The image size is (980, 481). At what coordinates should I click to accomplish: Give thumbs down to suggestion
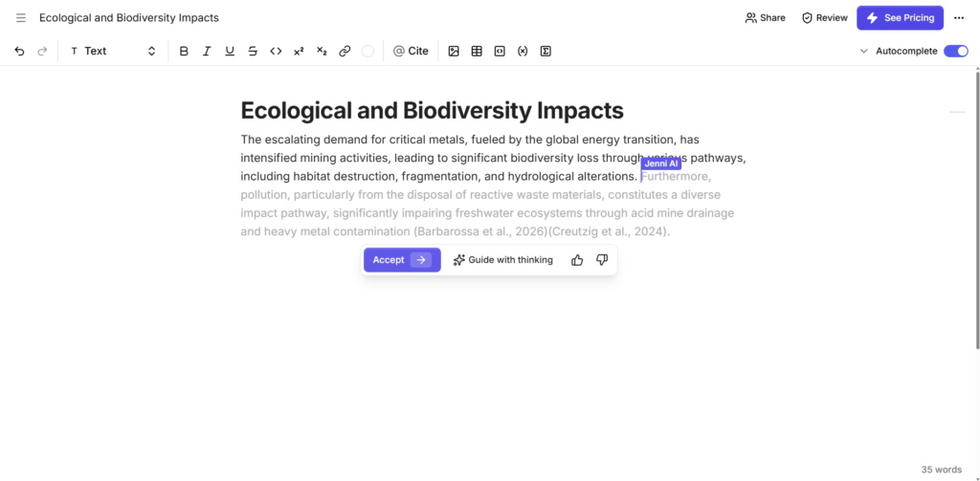coord(602,260)
